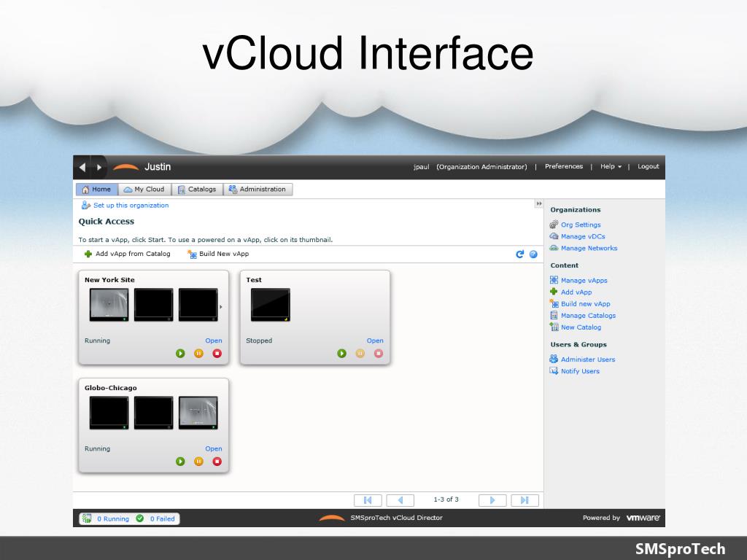747x560 pixels.
Task: Click the New Catalog icon
Action: coord(554,327)
